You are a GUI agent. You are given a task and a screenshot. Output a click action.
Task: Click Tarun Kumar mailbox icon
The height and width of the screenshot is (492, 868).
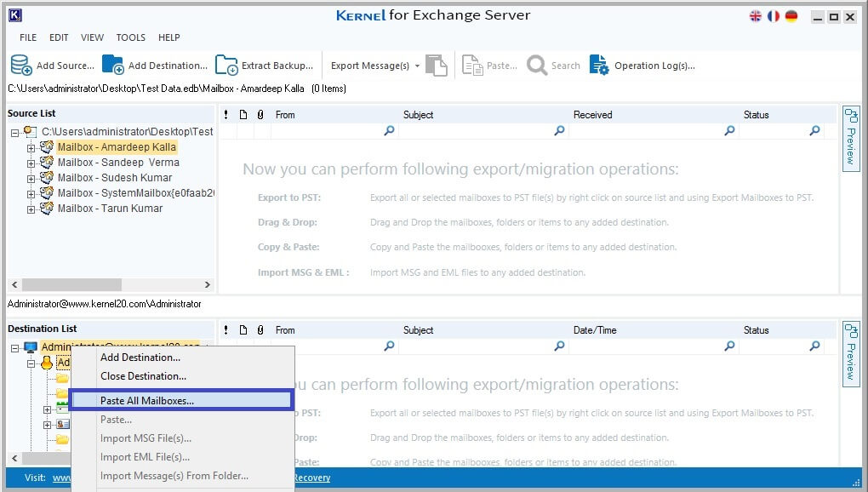[x=47, y=208]
